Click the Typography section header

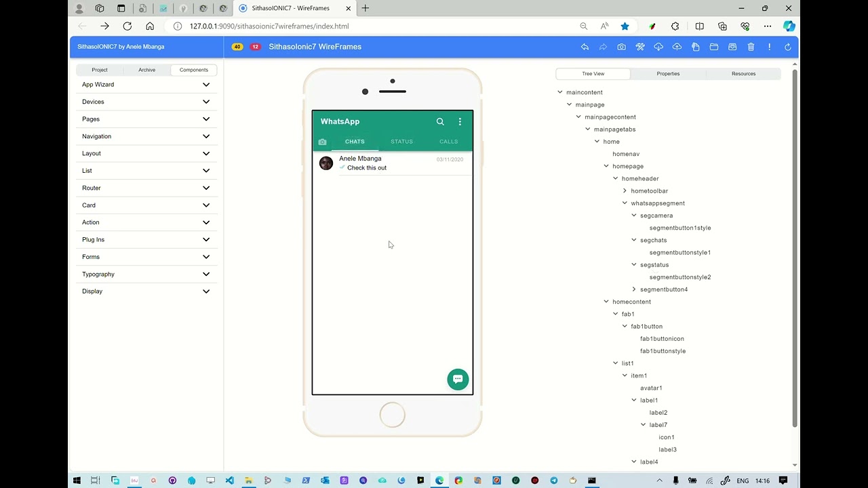(146, 274)
